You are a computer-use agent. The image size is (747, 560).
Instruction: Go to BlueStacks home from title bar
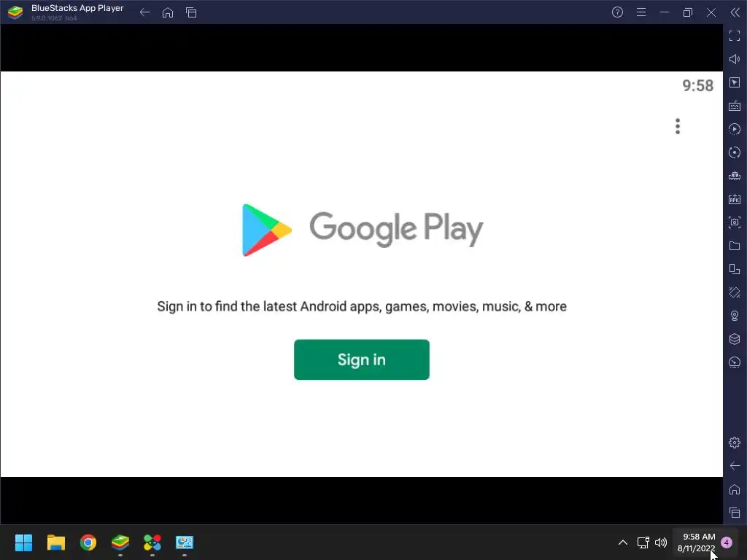168,12
